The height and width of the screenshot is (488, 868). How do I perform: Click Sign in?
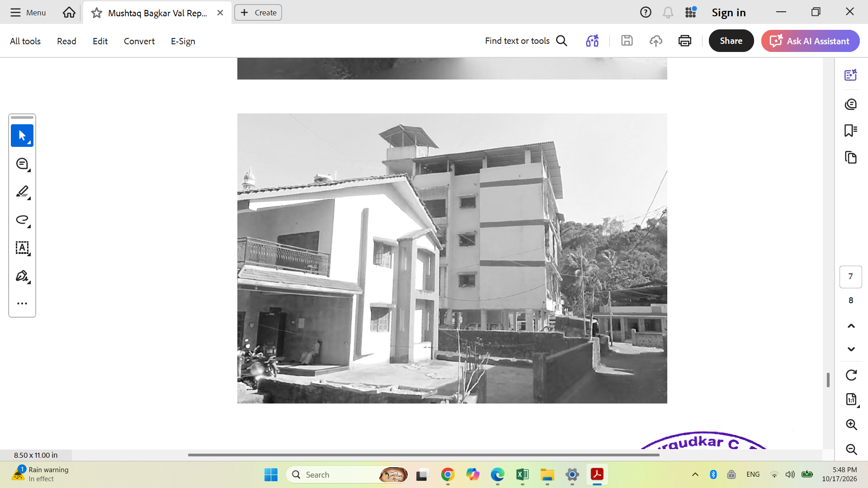tap(728, 13)
